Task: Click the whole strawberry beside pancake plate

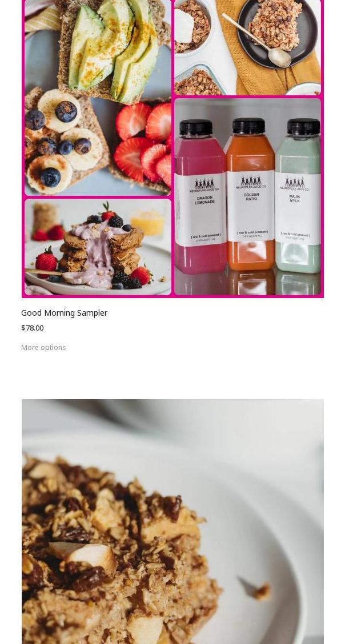Action: (46, 261)
